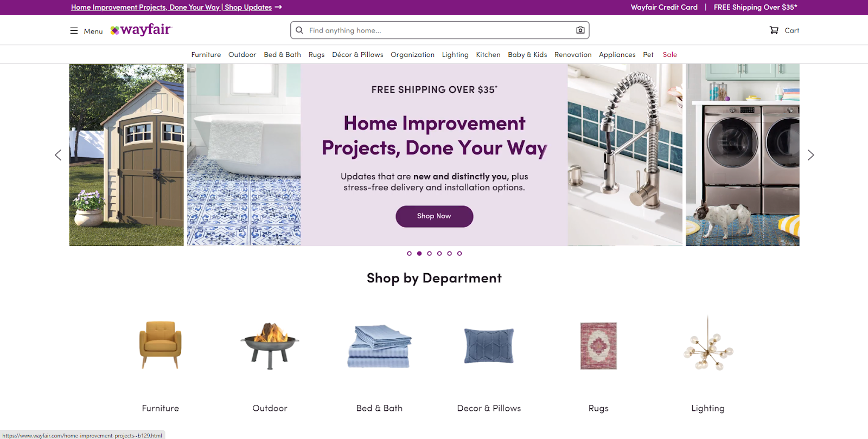Go to next carousel slide arrow
The image size is (868, 439).
pos(810,155)
